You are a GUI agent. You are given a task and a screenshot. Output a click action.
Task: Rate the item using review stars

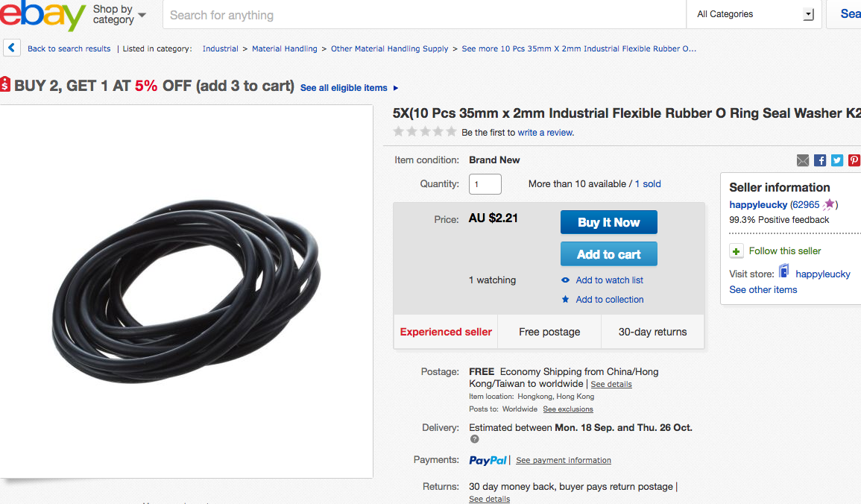point(424,132)
